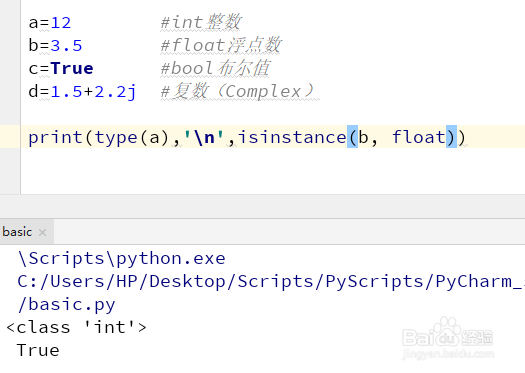Click the True keyword on line c
Screen dimensions: 525x373
[x=72, y=68]
